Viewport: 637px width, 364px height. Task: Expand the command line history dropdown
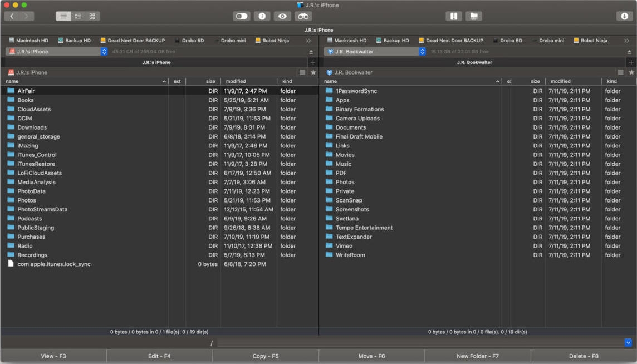[629, 343]
